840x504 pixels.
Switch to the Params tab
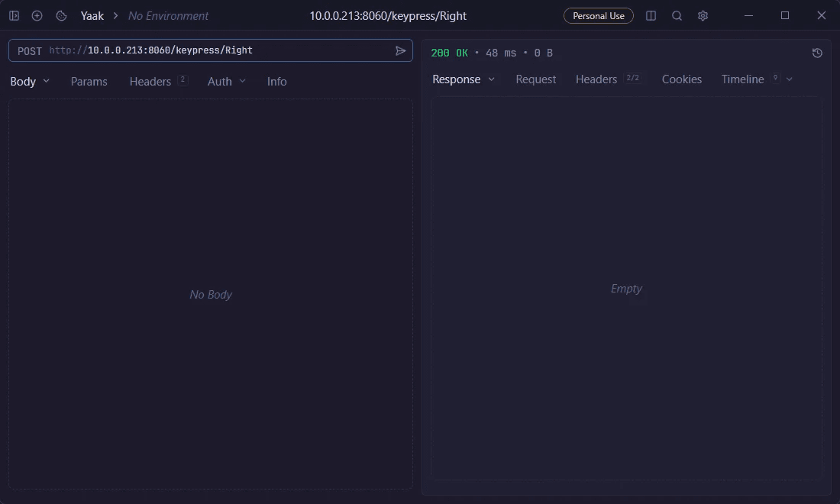pos(89,82)
